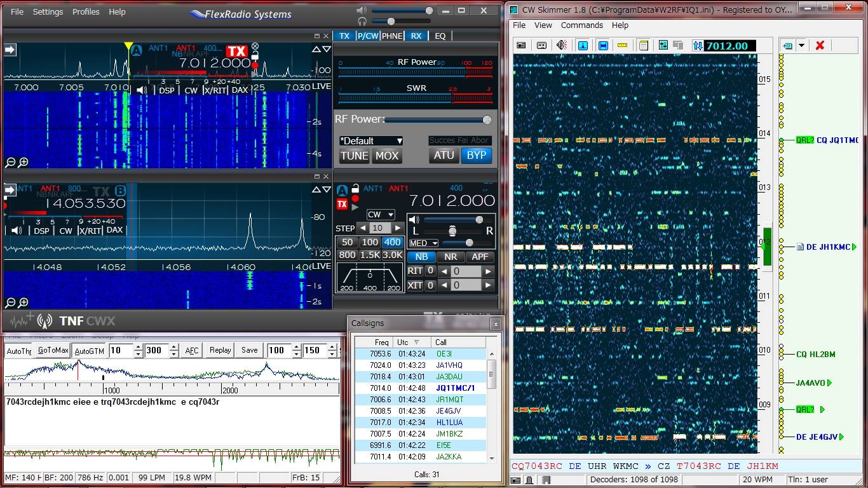Open the *Default profile dropdown
Viewport: 868px width, 488px height.
371,140
